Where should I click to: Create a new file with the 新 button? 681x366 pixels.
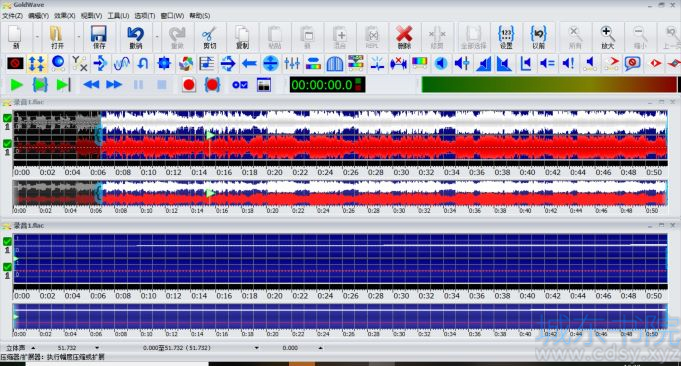pyautogui.click(x=16, y=37)
